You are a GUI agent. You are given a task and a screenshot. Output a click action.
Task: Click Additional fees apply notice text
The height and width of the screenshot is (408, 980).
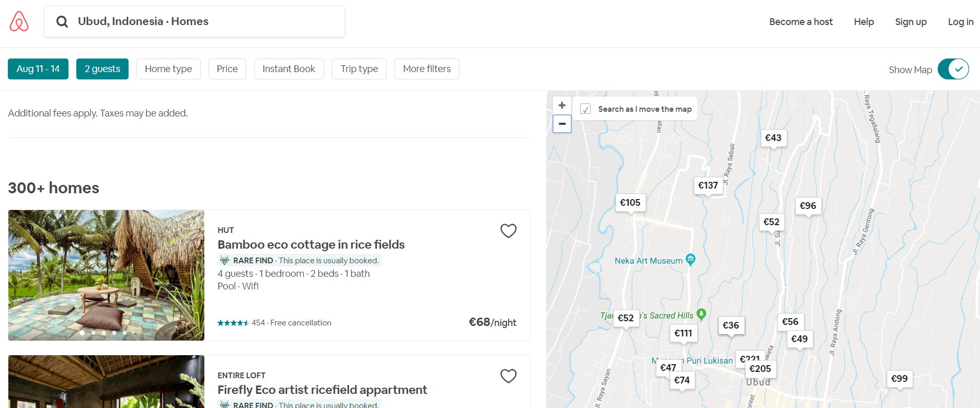98,113
